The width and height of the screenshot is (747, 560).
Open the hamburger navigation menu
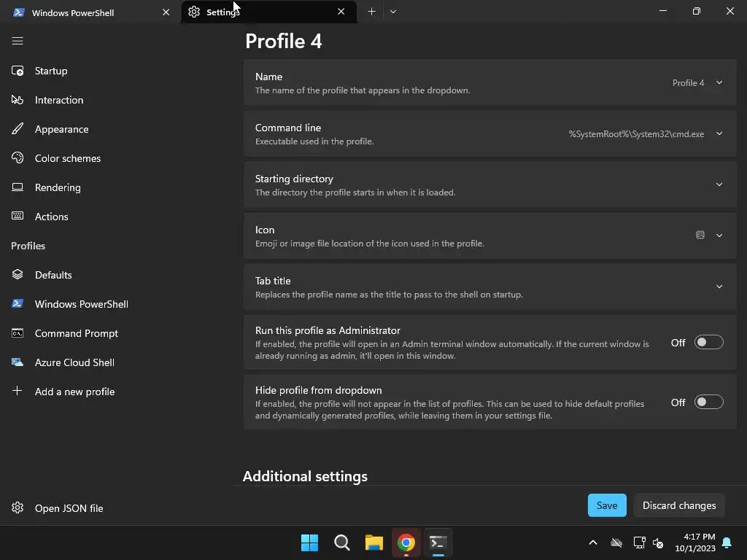coord(18,41)
